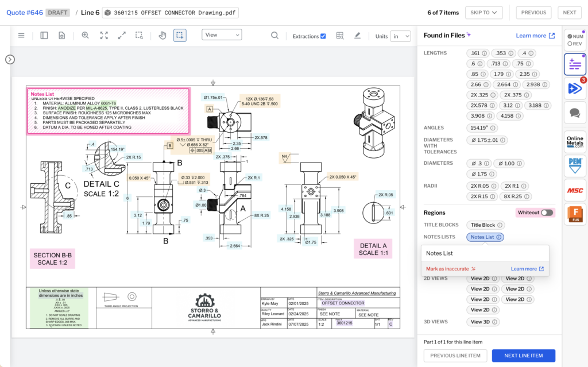Select the Notes List region chip
Screen dimensions: 588x367
click(x=485, y=237)
